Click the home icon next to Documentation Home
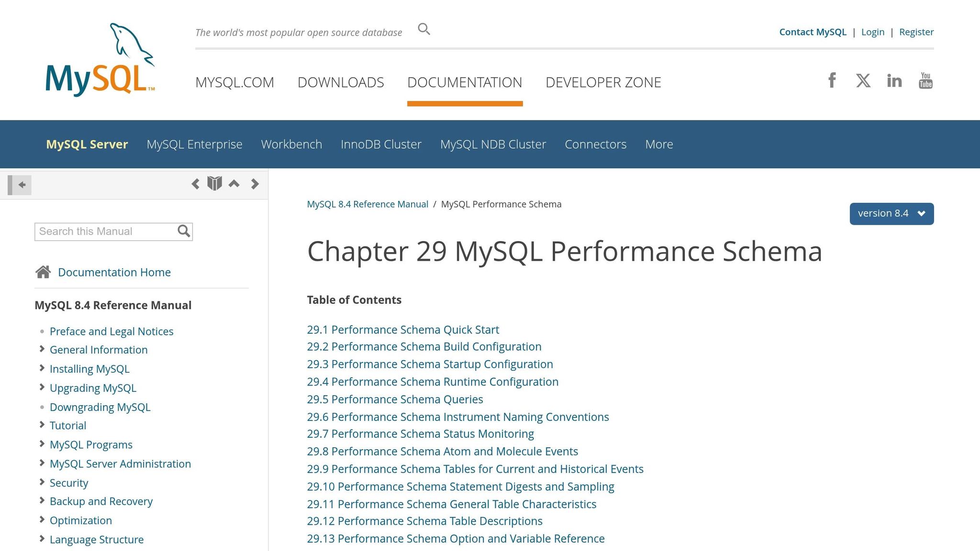Viewport: 980px width, 551px height. click(x=43, y=272)
